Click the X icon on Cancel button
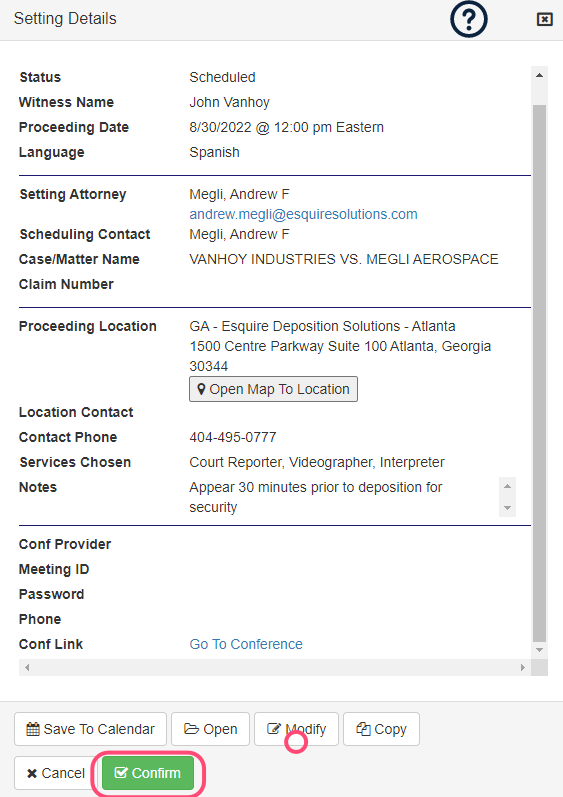The height and width of the screenshot is (797, 563). tap(32, 773)
